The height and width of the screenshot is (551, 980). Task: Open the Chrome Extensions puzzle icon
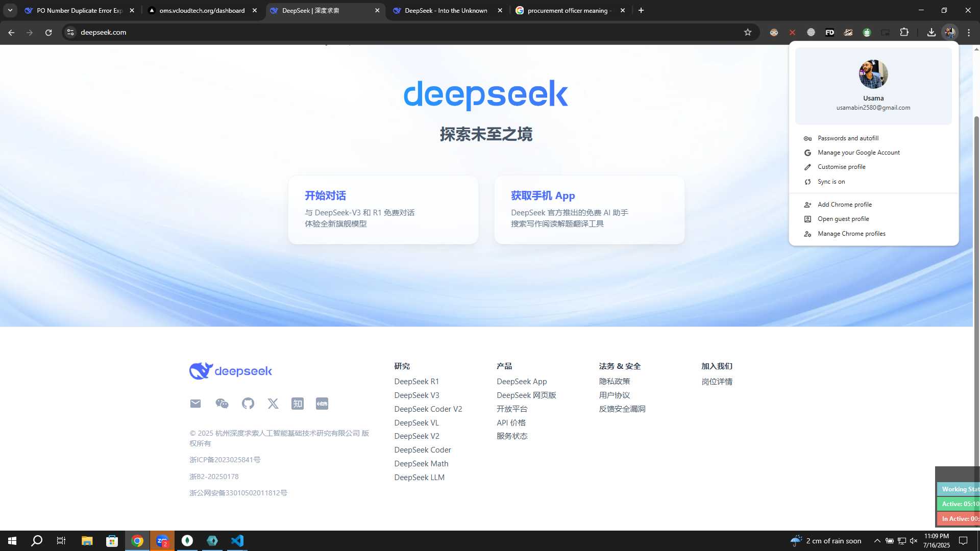point(904,32)
